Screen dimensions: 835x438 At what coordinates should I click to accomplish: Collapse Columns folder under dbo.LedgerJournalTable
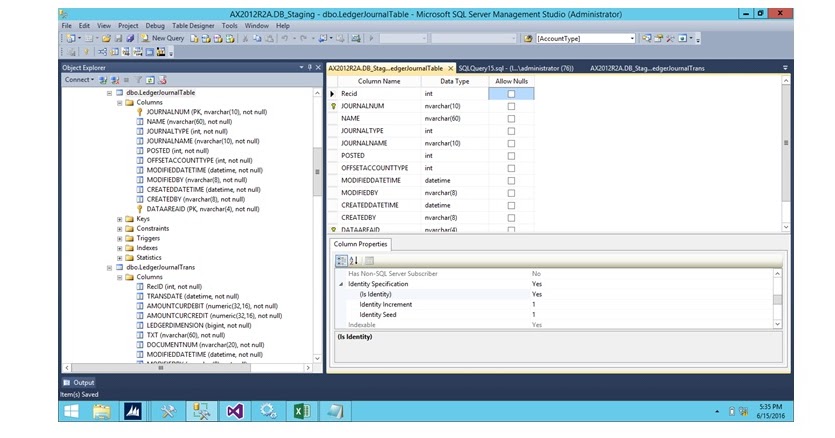click(119, 102)
